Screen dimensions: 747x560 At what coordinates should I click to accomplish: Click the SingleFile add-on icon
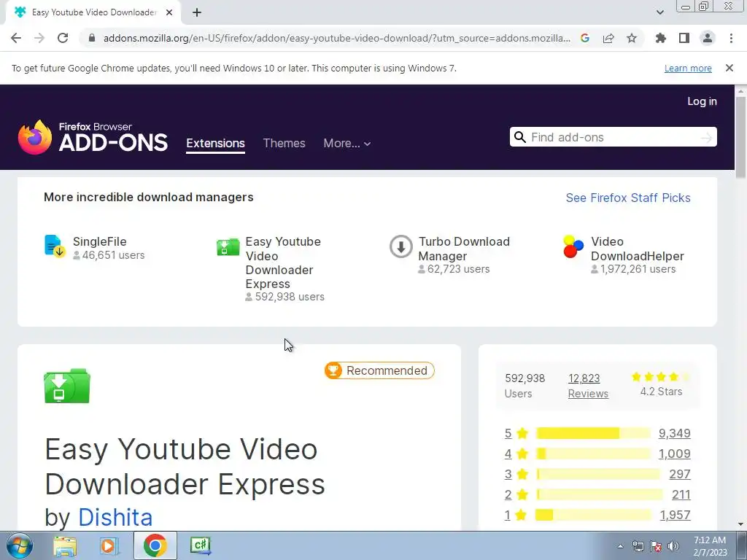pyautogui.click(x=55, y=246)
